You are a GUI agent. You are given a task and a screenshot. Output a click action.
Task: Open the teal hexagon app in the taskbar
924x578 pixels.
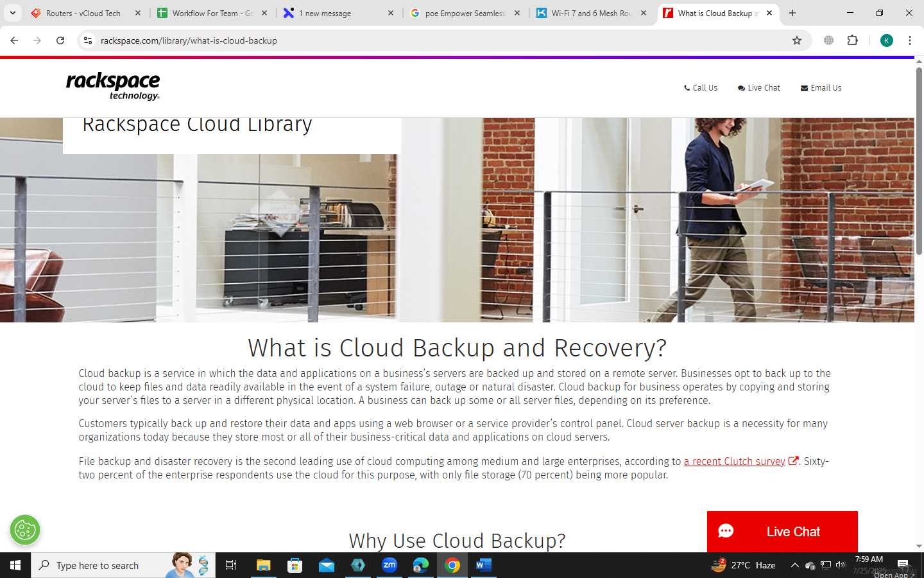pos(358,565)
